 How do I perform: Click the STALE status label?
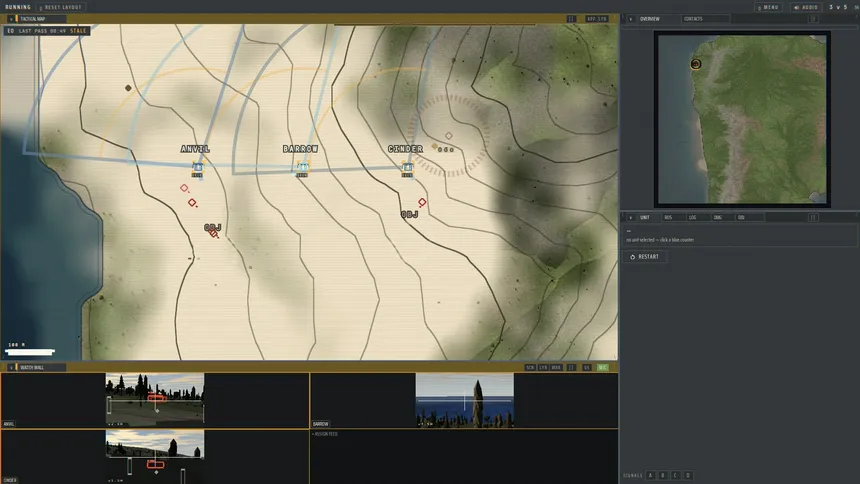(x=78, y=31)
